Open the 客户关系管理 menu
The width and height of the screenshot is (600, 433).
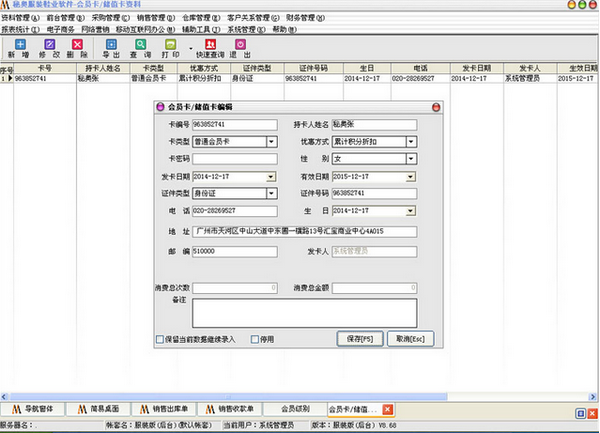(253, 18)
